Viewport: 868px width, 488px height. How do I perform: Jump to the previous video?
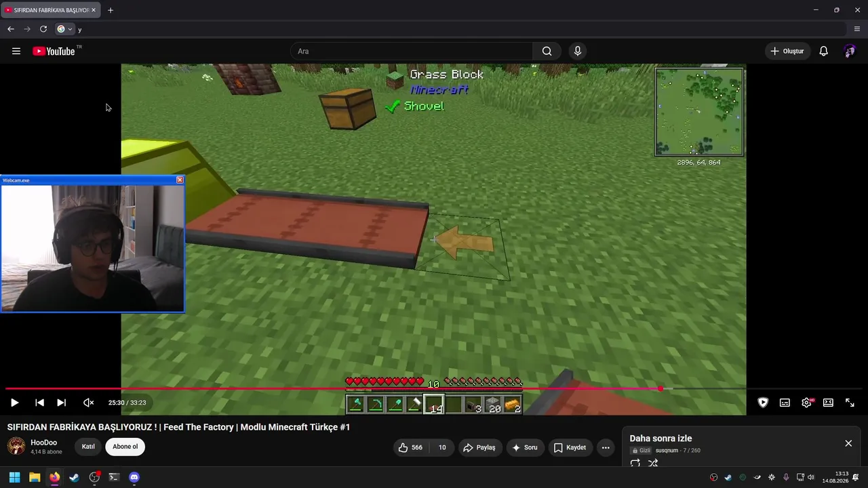click(39, 403)
